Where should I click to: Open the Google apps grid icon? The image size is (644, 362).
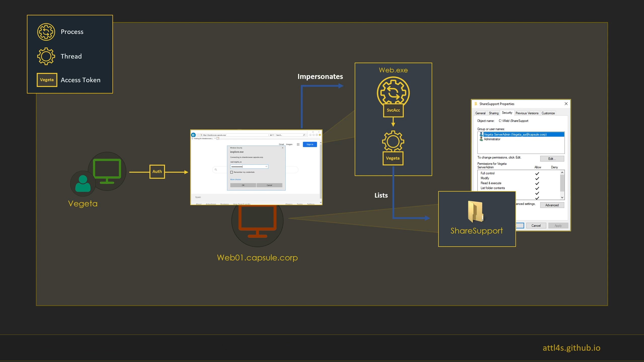pyautogui.click(x=298, y=145)
